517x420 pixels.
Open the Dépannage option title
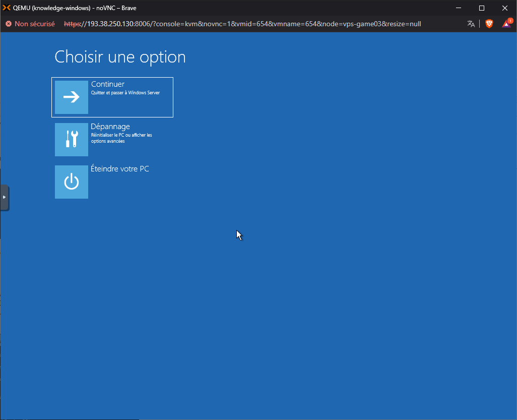pos(110,127)
